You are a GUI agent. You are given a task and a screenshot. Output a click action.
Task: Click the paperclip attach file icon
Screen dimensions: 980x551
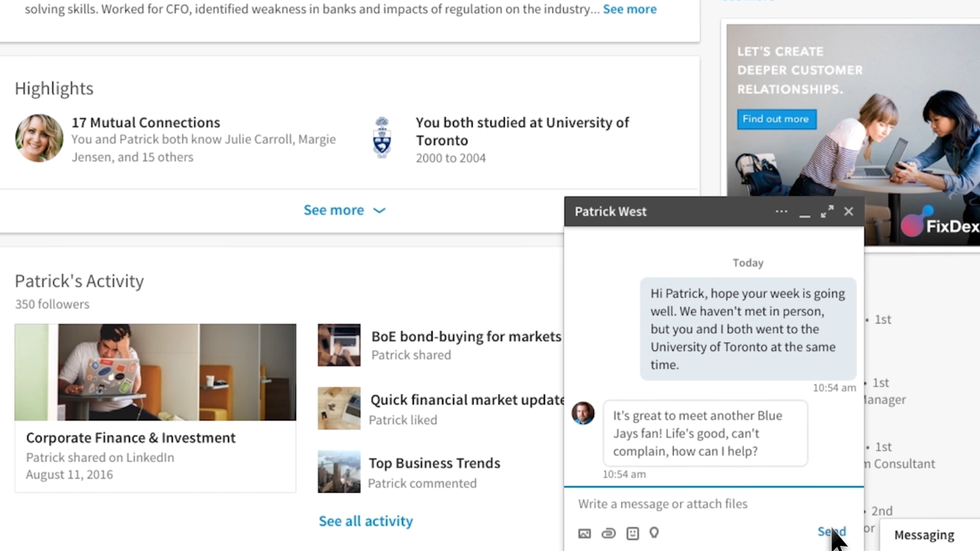click(608, 533)
